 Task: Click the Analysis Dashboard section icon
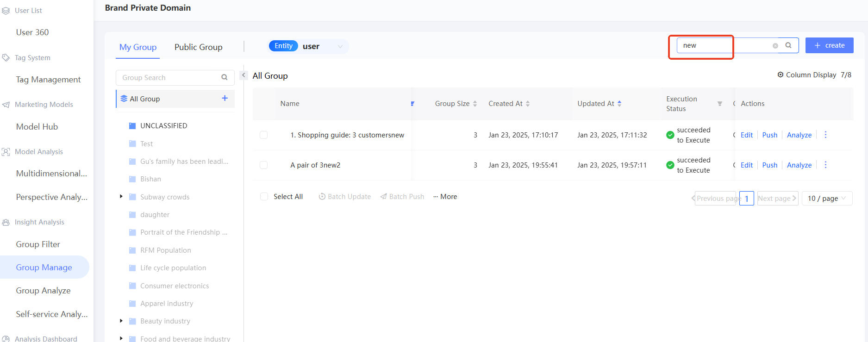point(6,339)
